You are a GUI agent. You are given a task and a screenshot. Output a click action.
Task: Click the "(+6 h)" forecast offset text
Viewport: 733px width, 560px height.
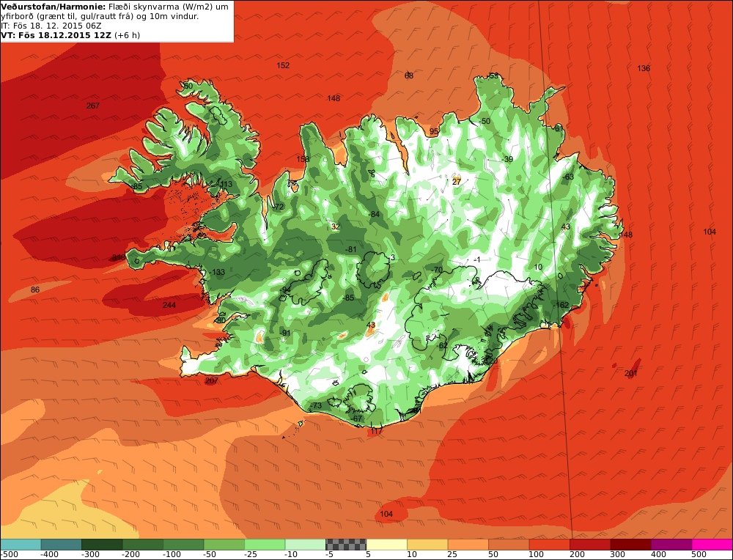[127, 35]
